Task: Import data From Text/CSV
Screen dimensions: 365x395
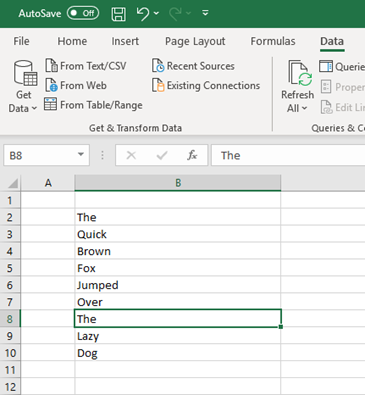Action: click(86, 66)
